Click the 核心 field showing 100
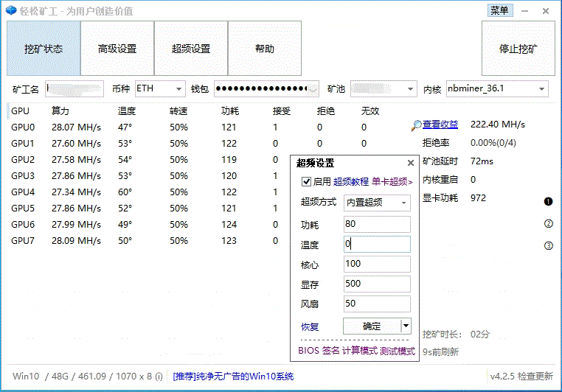Viewport: 562px width, 392px height. click(x=377, y=264)
